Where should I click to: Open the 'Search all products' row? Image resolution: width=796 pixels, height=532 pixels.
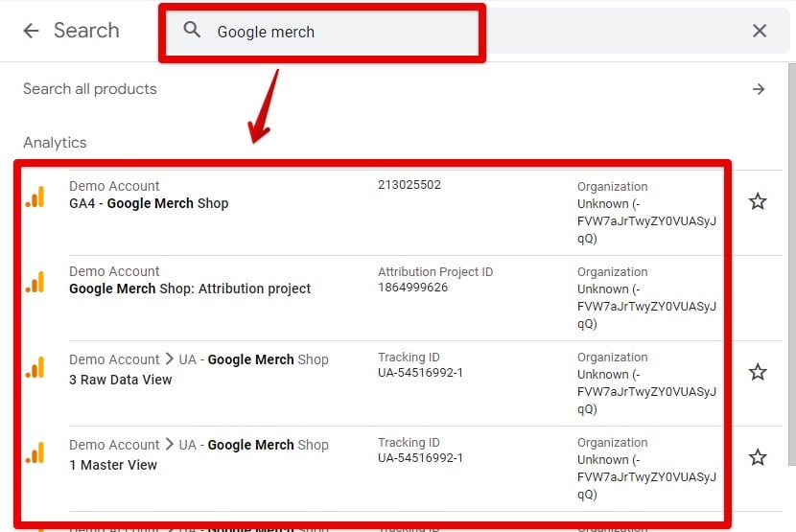[x=394, y=89]
